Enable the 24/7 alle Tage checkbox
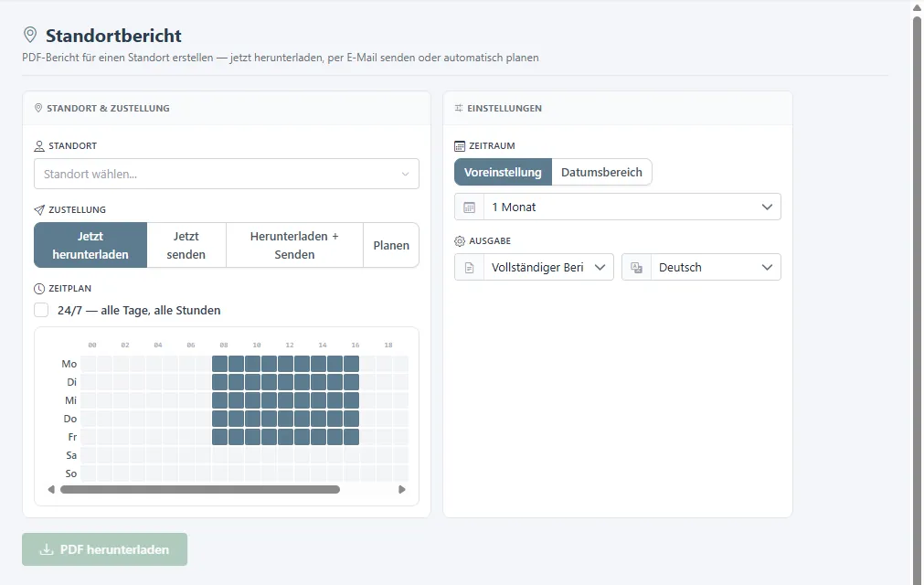 point(41,310)
